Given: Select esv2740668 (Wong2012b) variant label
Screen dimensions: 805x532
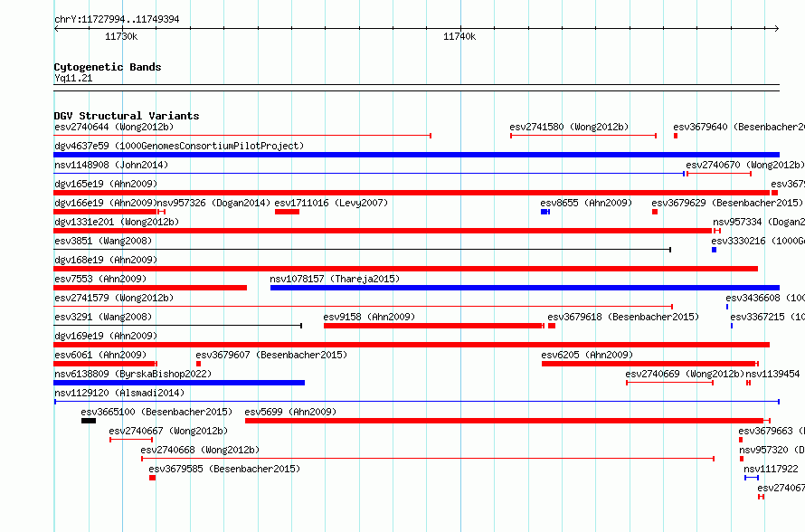Looking at the screenshot, I should pyautogui.click(x=200, y=450).
